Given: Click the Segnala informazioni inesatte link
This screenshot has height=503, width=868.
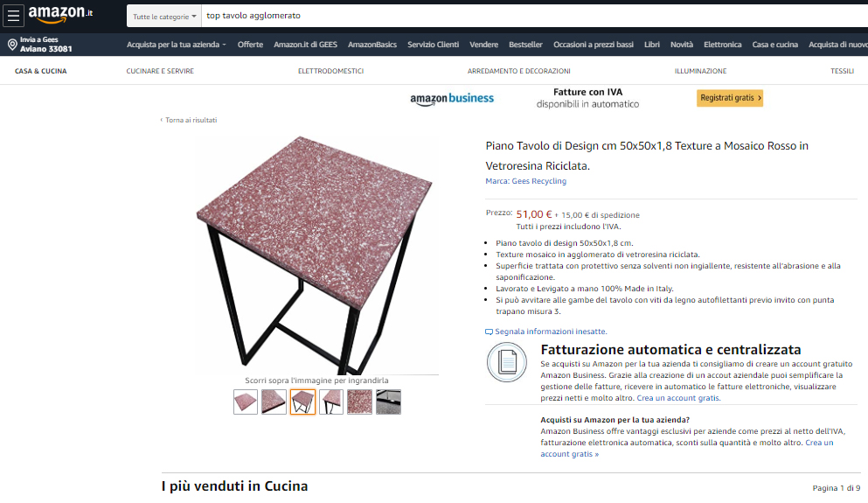Looking at the screenshot, I should point(551,332).
